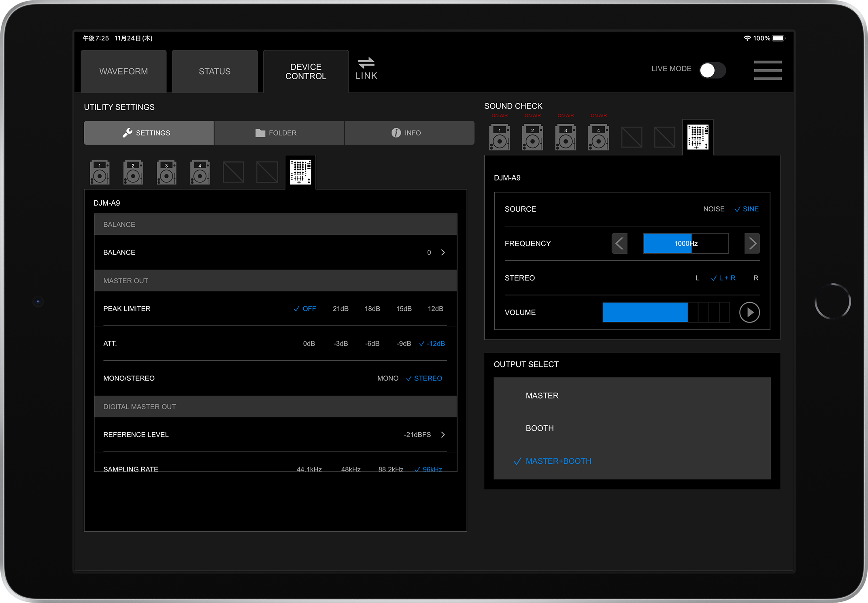
Task: Select player 2 icon in Sound Check
Action: click(532, 137)
